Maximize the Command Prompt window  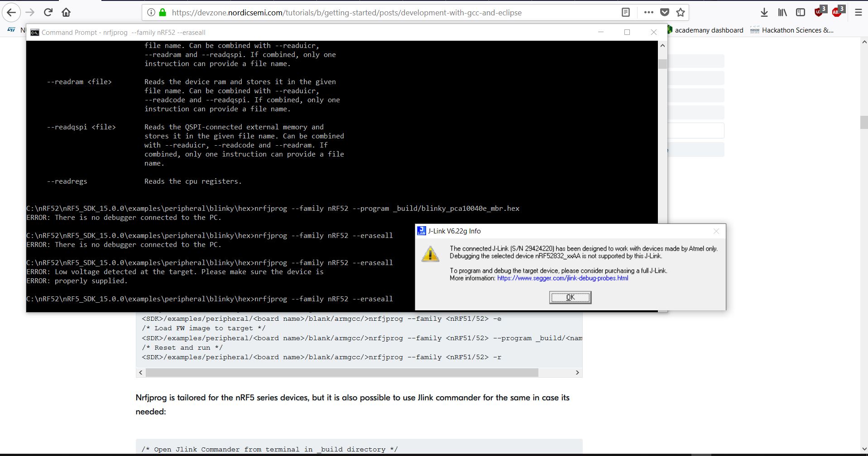(627, 32)
